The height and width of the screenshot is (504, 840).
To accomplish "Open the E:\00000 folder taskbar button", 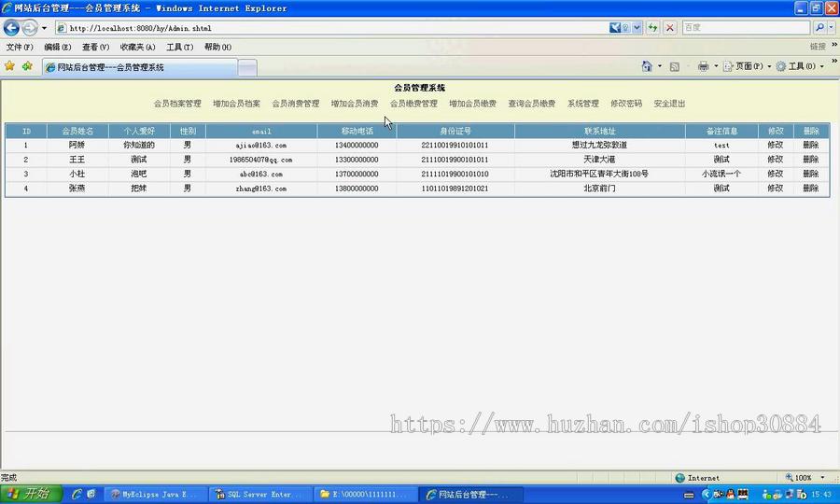I will click(x=365, y=495).
